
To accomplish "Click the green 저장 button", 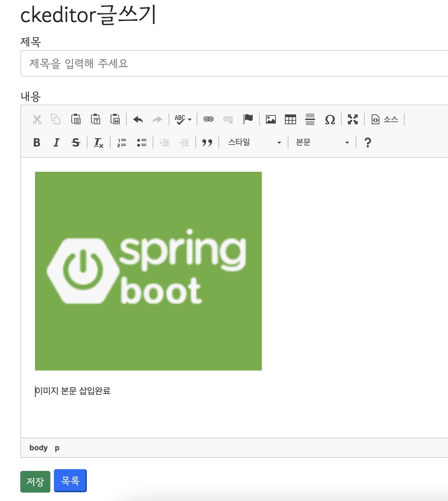I will coord(35,482).
